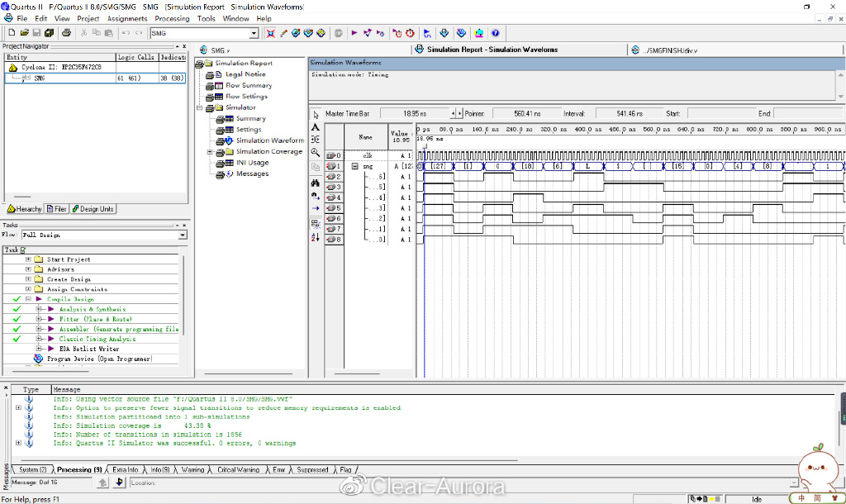Viewport: 846px width, 504px height.
Task: Click the timing analyzer red clock icon
Action: coord(410,33)
